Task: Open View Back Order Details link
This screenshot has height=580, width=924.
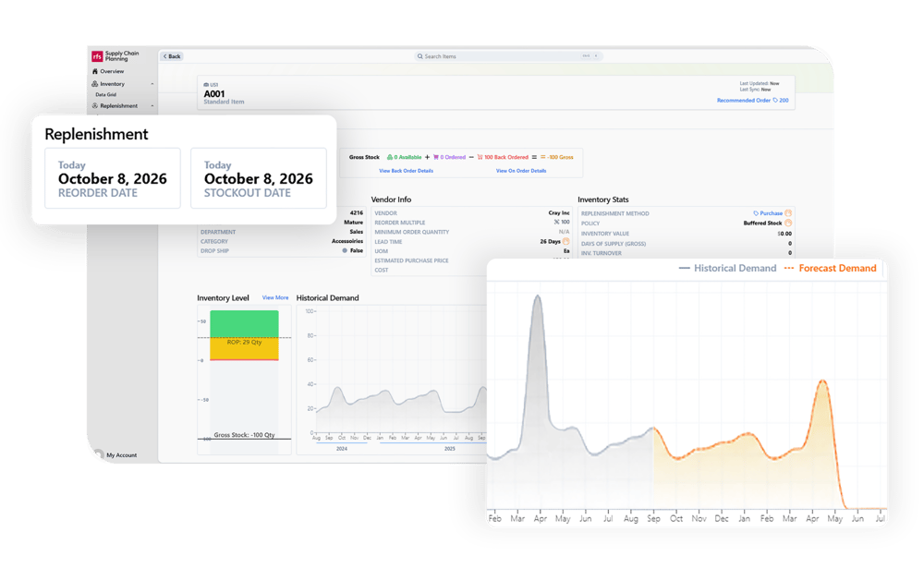Action: click(406, 171)
